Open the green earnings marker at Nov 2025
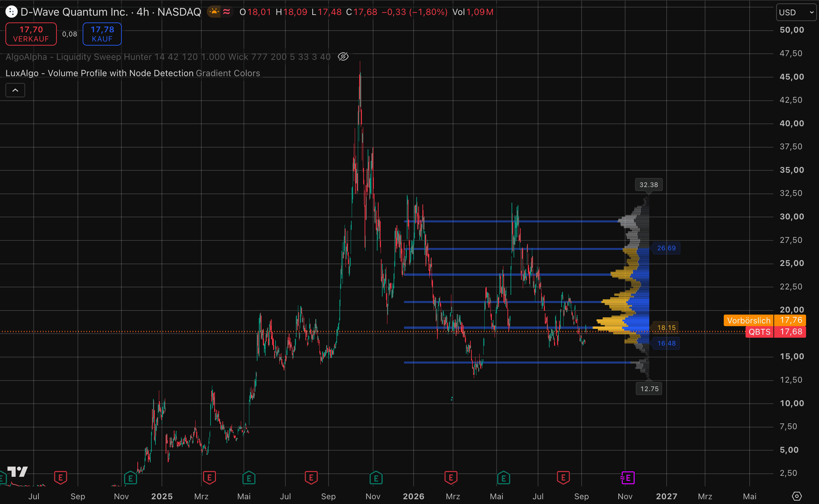 point(376,478)
